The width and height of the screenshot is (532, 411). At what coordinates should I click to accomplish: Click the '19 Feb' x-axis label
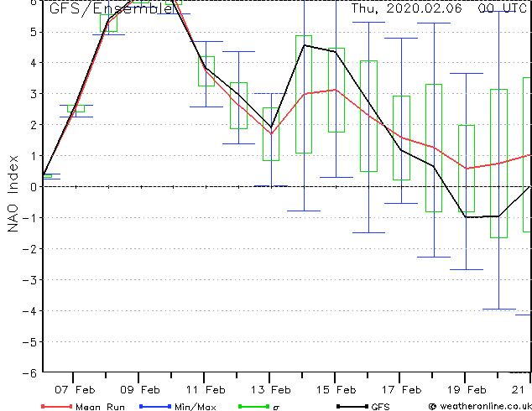pos(467,390)
